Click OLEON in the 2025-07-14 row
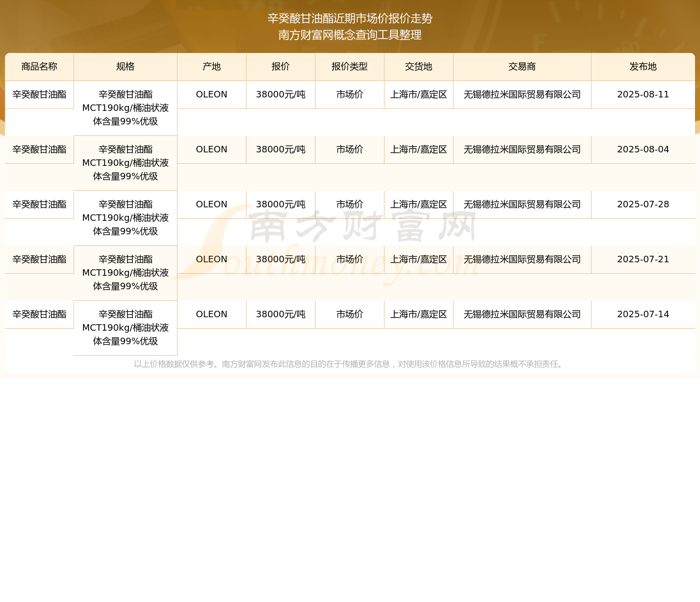 212,314
